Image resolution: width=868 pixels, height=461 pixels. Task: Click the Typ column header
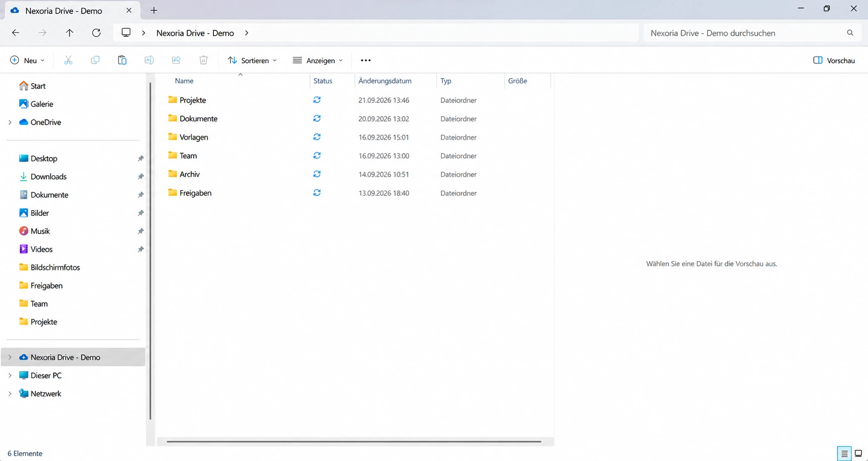(446, 81)
